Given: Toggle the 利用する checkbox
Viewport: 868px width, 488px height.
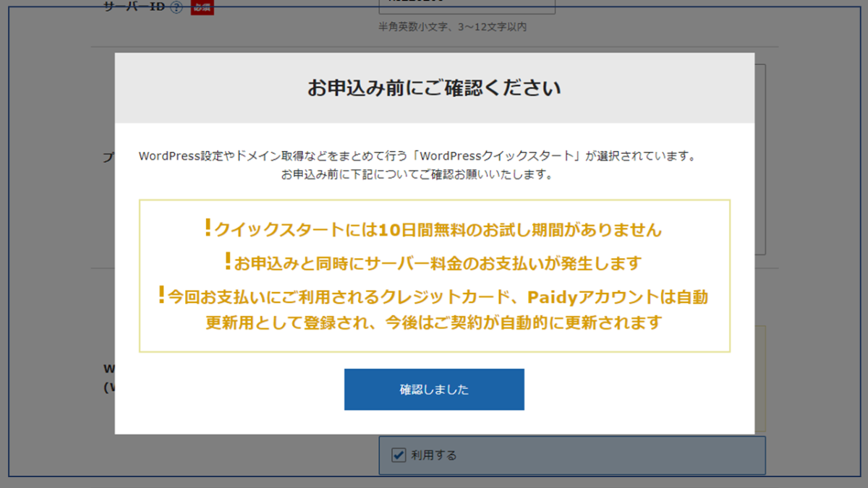Looking at the screenshot, I should (399, 455).
